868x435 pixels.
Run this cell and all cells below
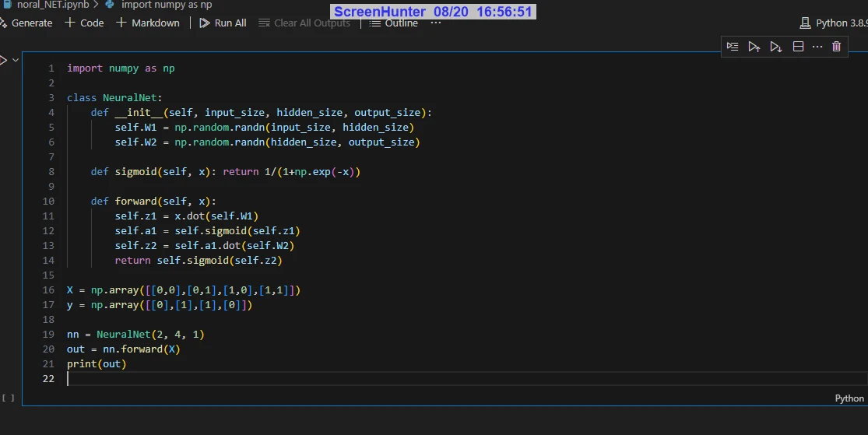tap(775, 47)
